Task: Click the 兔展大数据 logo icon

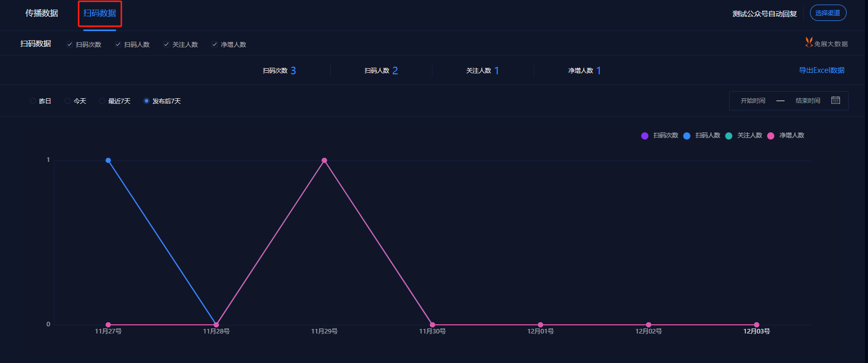Action: [809, 42]
